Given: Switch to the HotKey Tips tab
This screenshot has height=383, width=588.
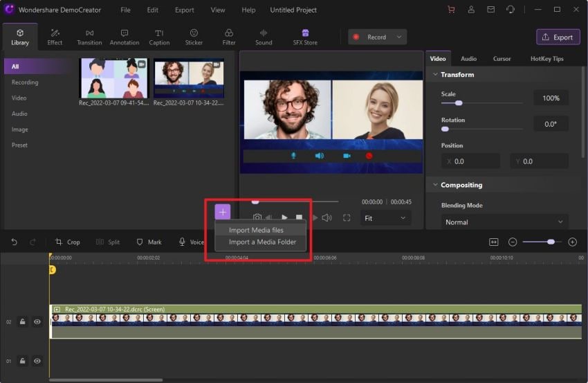Looking at the screenshot, I should tap(546, 59).
